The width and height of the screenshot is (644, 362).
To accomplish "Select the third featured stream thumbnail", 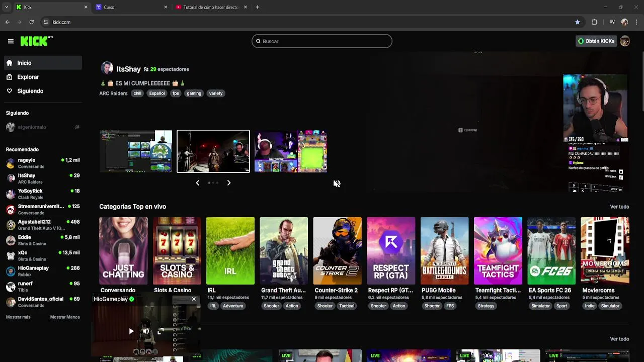I will tap(291, 151).
